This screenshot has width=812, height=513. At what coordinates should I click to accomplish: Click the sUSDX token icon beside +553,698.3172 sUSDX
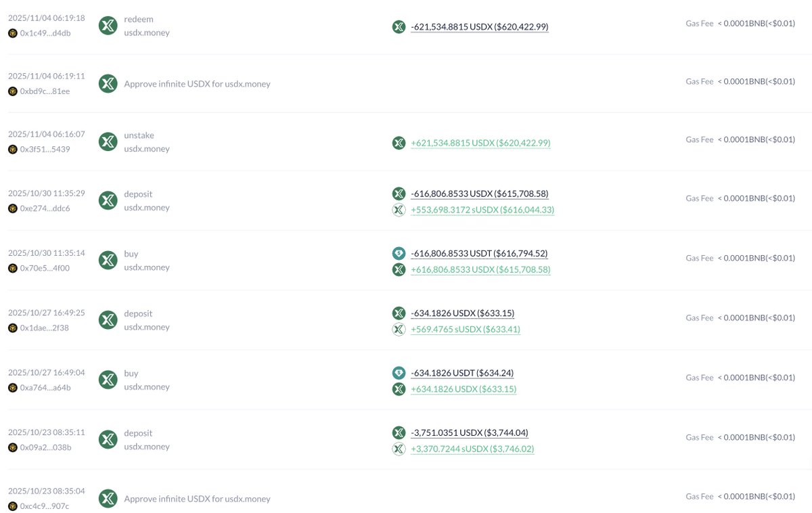(399, 210)
